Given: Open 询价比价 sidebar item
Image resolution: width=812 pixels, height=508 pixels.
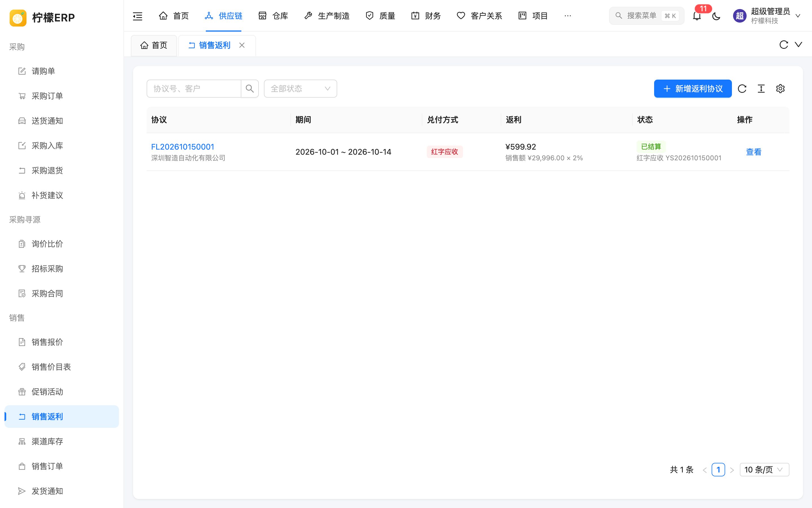Looking at the screenshot, I should 62,244.
